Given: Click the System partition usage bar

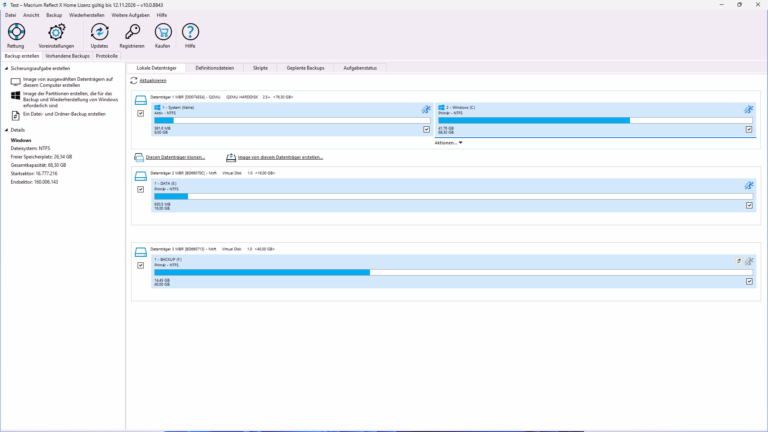Looking at the screenshot, I should 292,120.
